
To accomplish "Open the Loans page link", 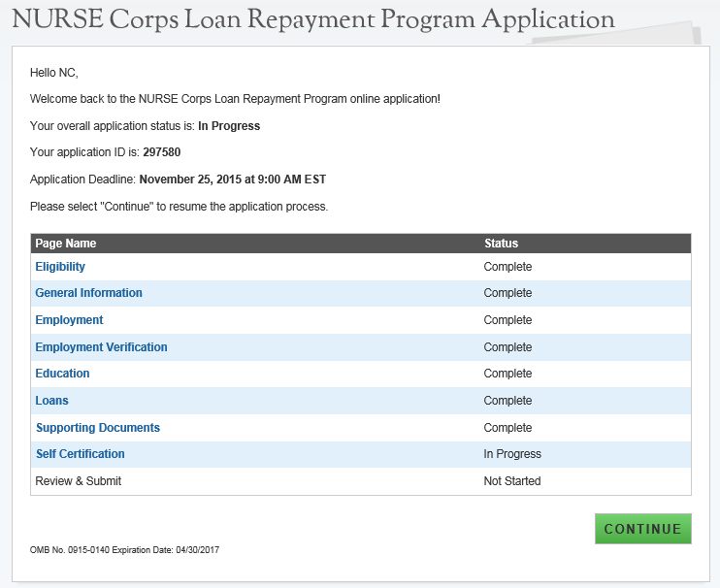I will 51,401.
